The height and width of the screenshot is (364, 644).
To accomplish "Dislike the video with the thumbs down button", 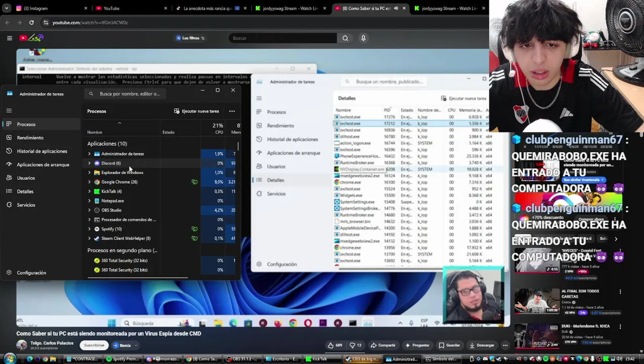I will point(356,345).
